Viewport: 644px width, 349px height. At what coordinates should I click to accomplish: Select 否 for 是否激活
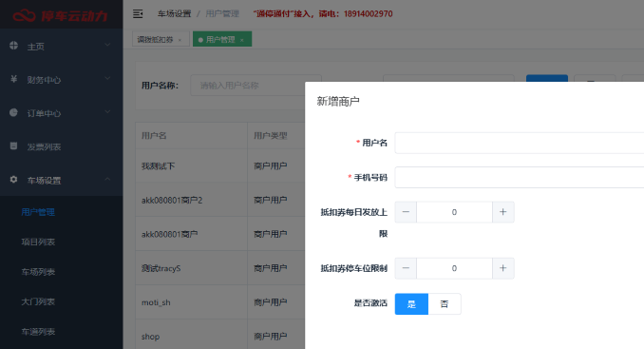pos(445,304)
